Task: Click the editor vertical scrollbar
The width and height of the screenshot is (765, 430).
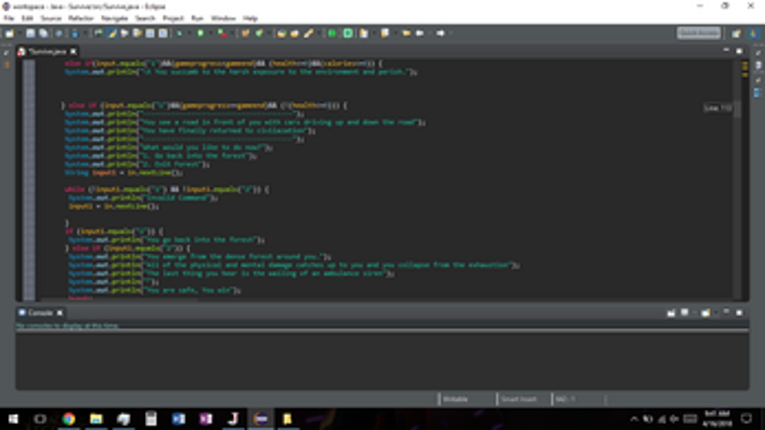Action: point(737,178)
